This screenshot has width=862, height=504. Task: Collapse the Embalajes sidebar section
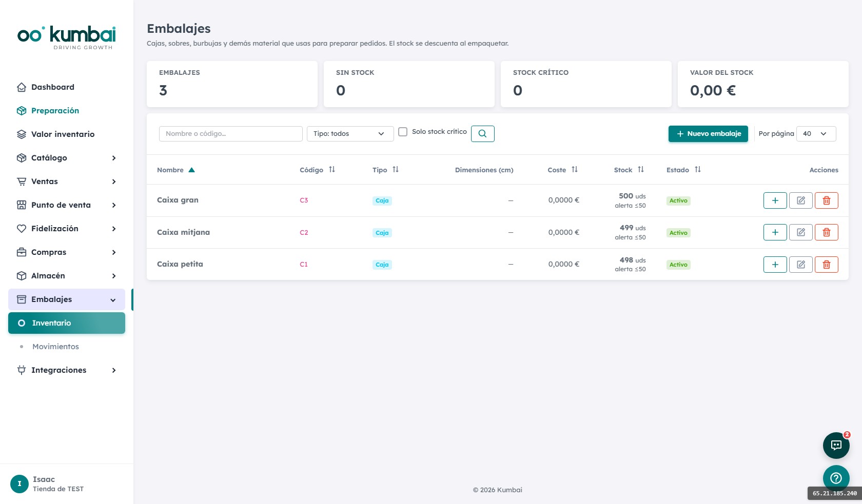point(67,299)
